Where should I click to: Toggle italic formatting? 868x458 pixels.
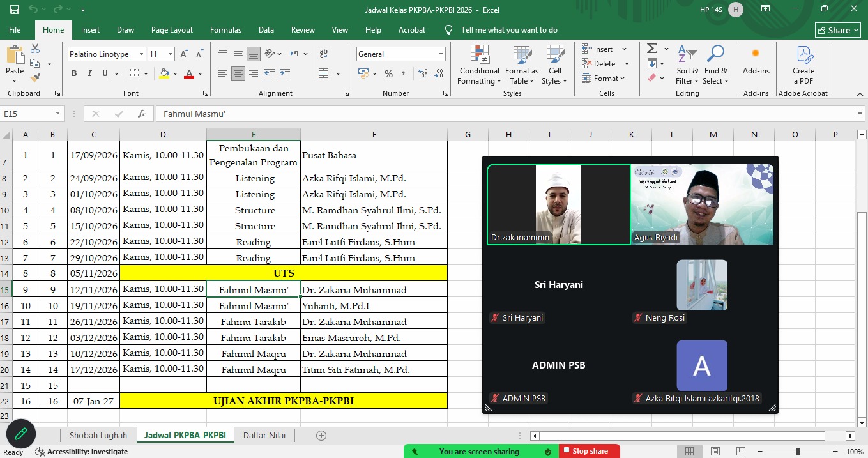coord(89,73)
